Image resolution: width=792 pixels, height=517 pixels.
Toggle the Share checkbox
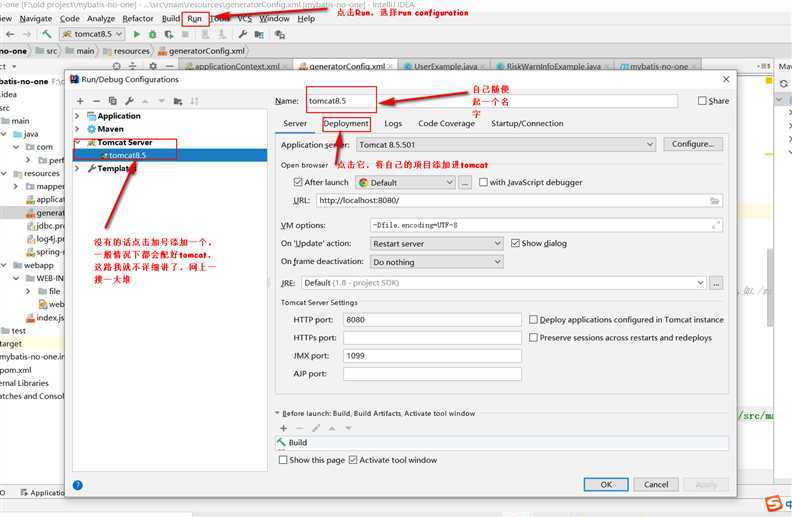click(x=702, y=100)
